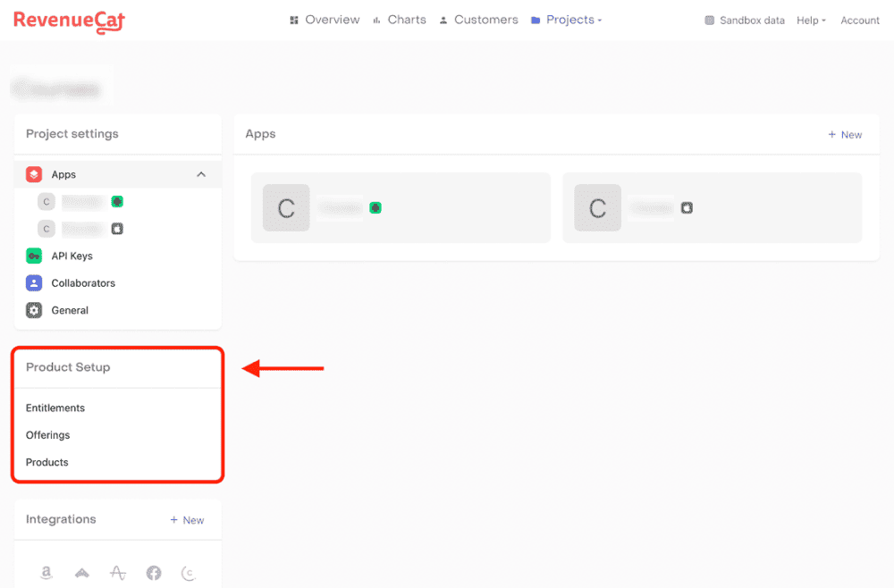Select the purple Collaborators person icon

(34, 283)
